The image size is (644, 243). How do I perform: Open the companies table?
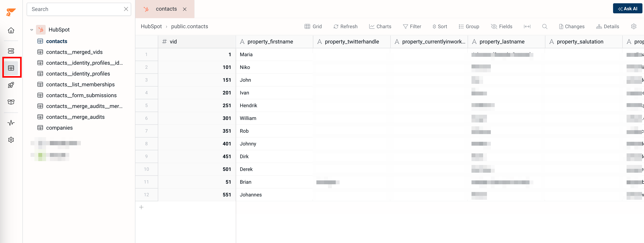pyautogui.click(x=59, y=128)
